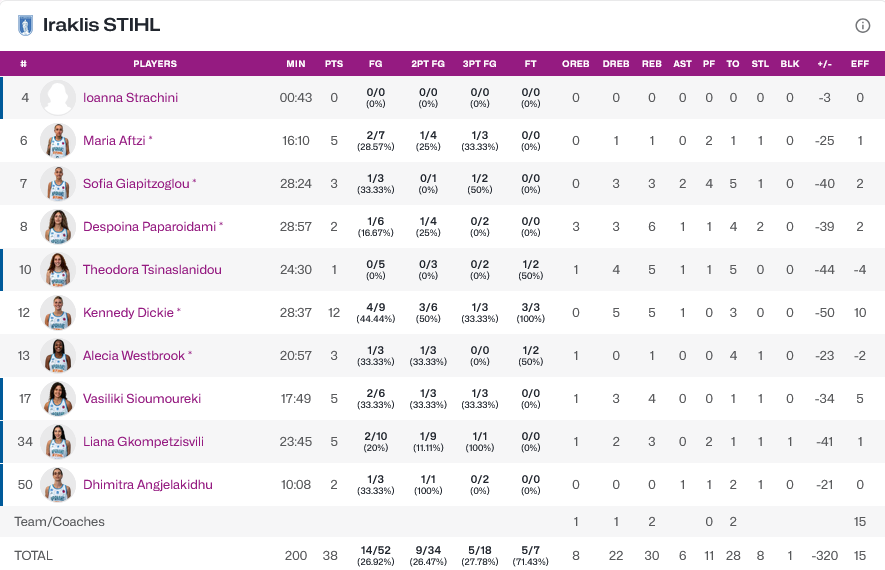Click the +/- column header
The image size is (885, 570).
click(x=824, y=64)
